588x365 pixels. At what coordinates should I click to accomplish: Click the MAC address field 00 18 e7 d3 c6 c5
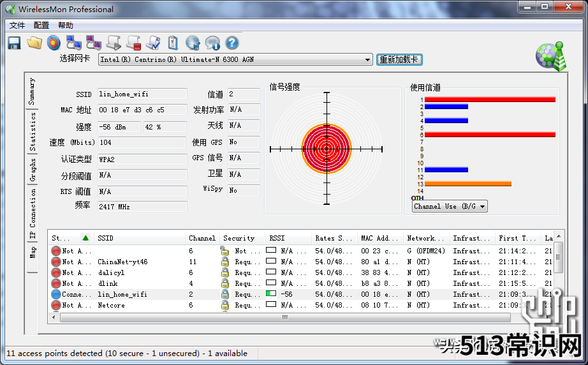[142, 110]
